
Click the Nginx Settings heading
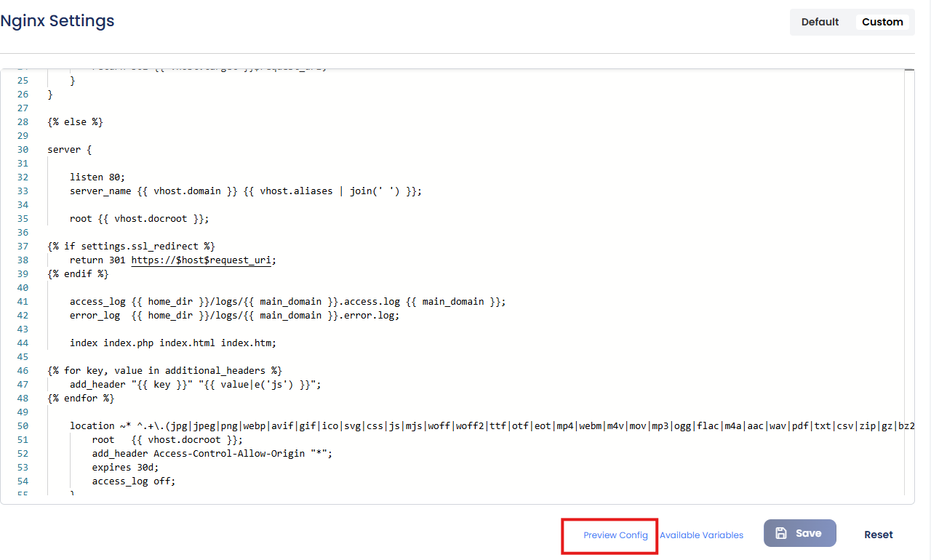coord(57,21)
